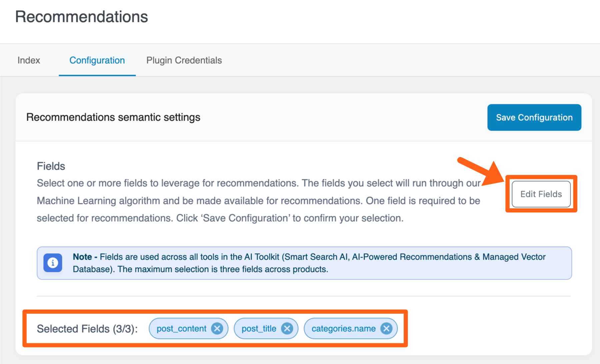Open the Edit Fields dialog button
Viewport: 600px width, 364px height.
(541, 194)
